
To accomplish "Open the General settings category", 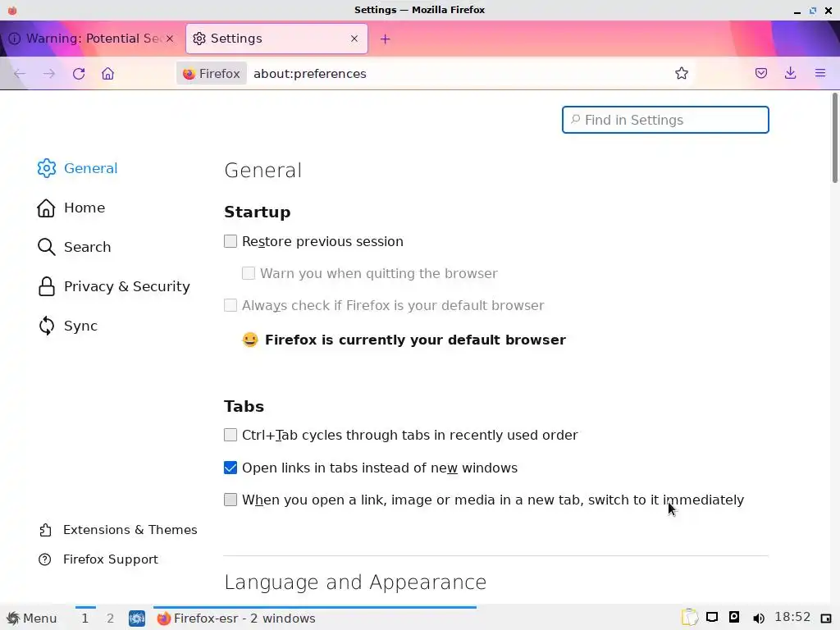I will tap(90, 168).
